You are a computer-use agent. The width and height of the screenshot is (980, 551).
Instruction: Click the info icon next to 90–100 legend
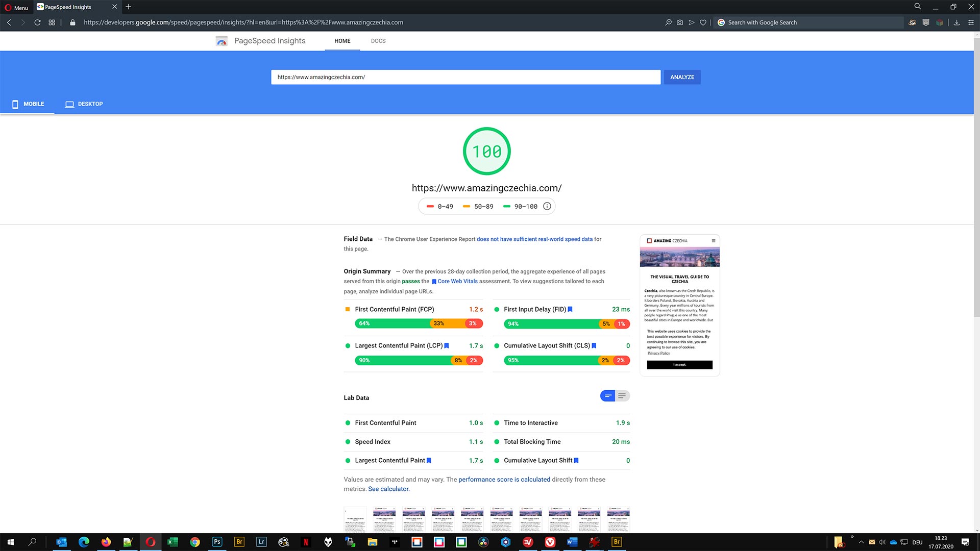coord(547,207)
